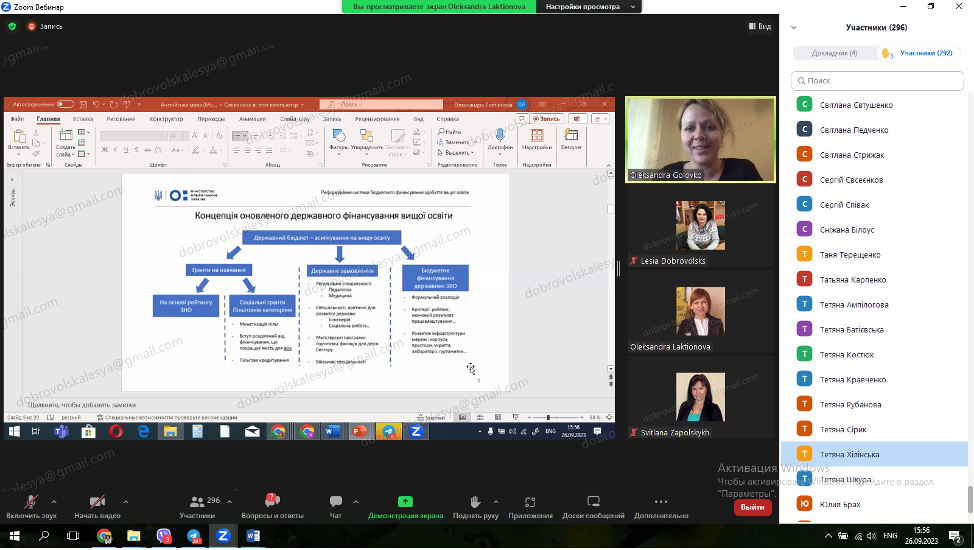Open the Вид view button

pyautogui.click(x=759, y=26)
